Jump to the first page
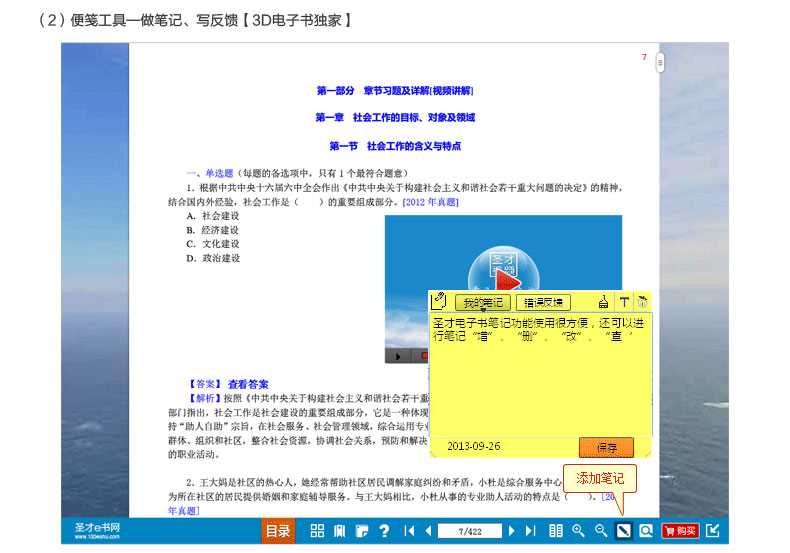This screenshot has height=553, width=790. point(410,531)
